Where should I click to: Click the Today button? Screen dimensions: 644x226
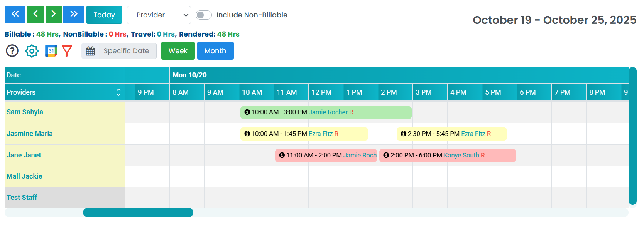104,15
